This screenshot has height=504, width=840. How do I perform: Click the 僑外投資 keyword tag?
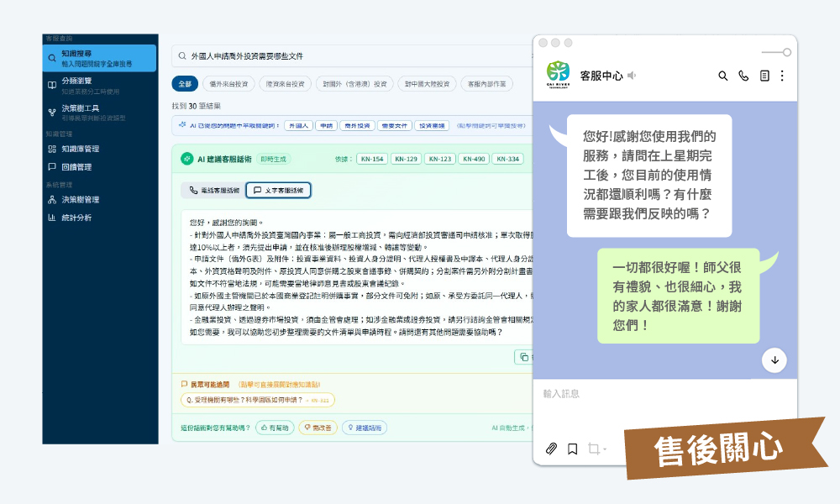(x=357, y=126)
